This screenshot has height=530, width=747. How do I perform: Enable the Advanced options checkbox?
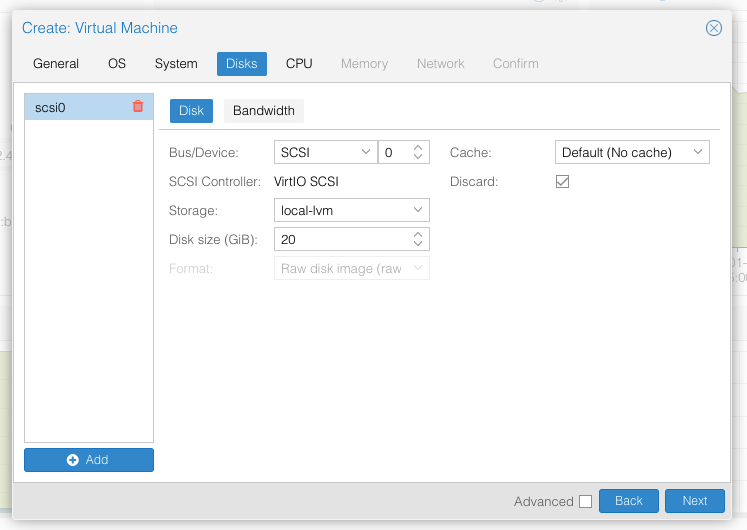tap(585, 501)
